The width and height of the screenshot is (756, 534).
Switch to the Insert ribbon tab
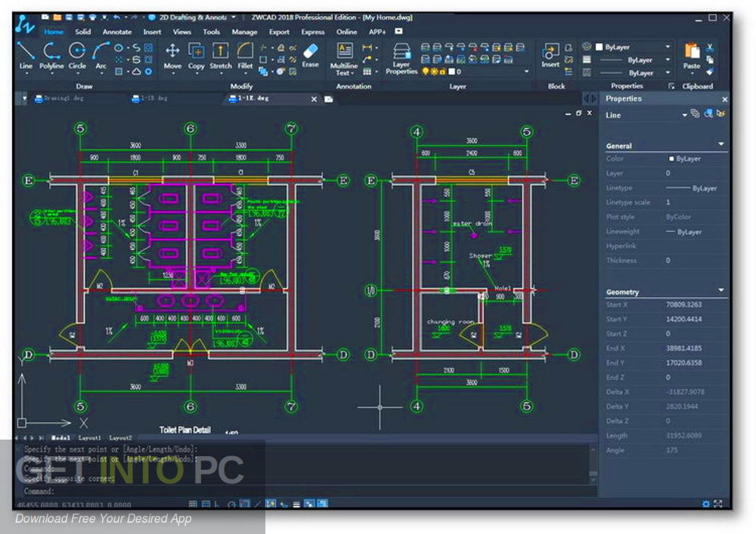(x=152, y=32)
